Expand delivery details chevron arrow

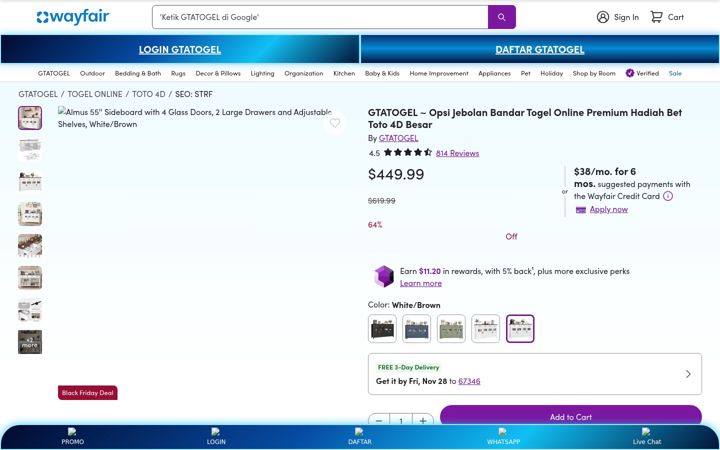click(x=688, y=374)
